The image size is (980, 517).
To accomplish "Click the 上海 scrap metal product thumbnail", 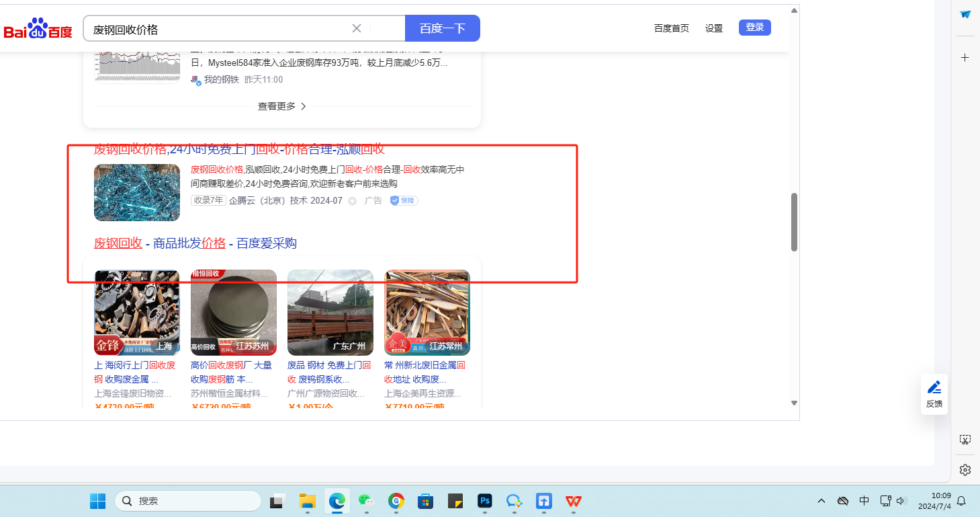I will pyautogui.click(x=136, y=312).
